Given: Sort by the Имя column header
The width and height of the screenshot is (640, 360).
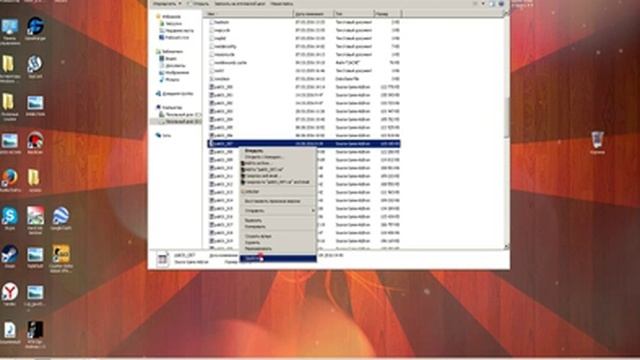Looking at the screenshot, I should pyautogui.click(x=249, y=14).
